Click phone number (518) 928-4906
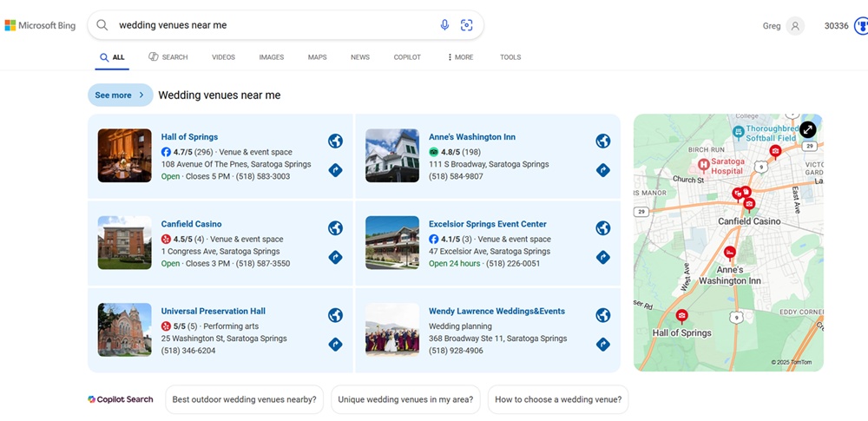 pyautogui.click(x=456, y=351)
